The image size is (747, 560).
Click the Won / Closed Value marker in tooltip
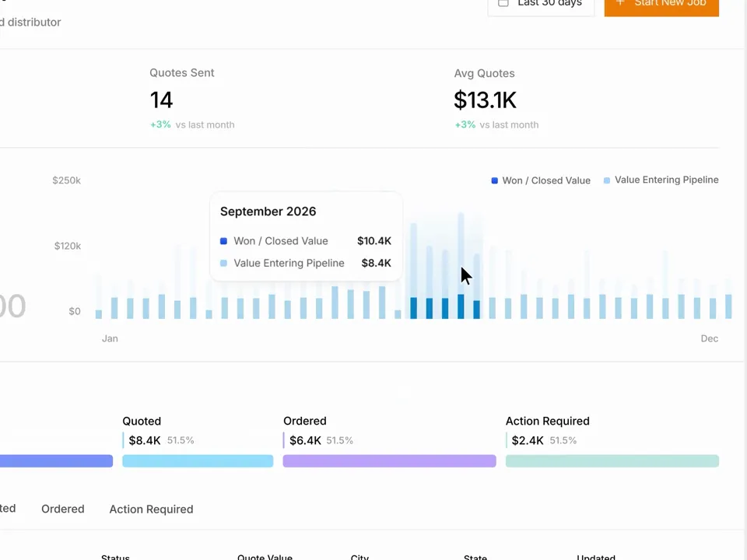(223, 241)
